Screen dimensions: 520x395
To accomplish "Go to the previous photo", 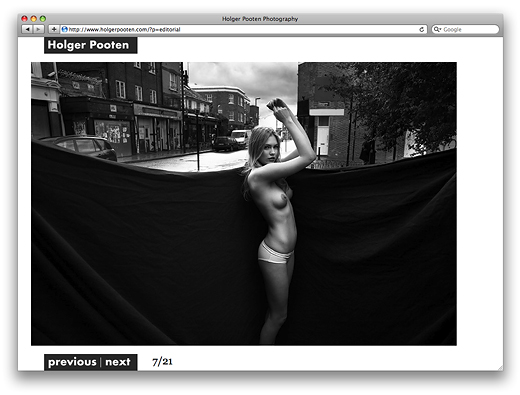I will tap(72, 362).
